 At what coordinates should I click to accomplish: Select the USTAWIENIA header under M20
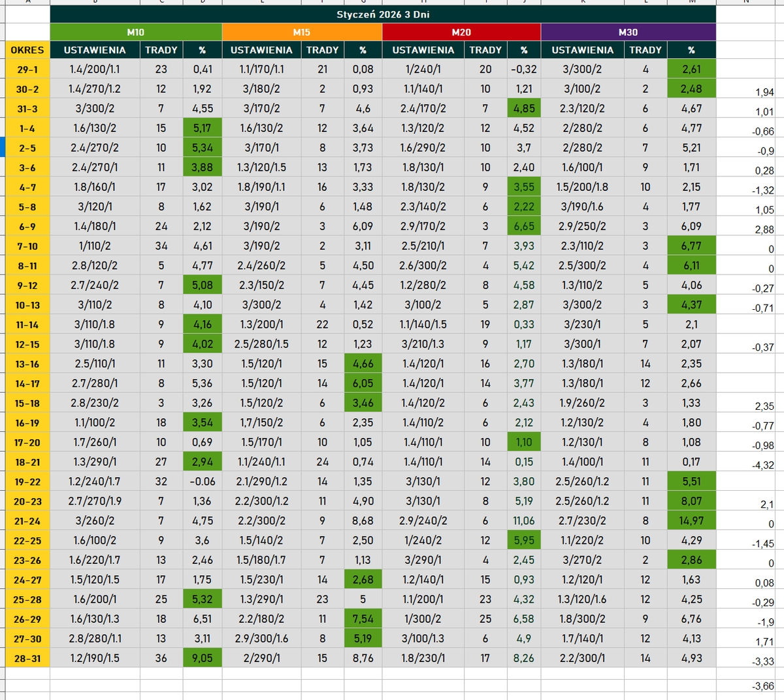423,50
